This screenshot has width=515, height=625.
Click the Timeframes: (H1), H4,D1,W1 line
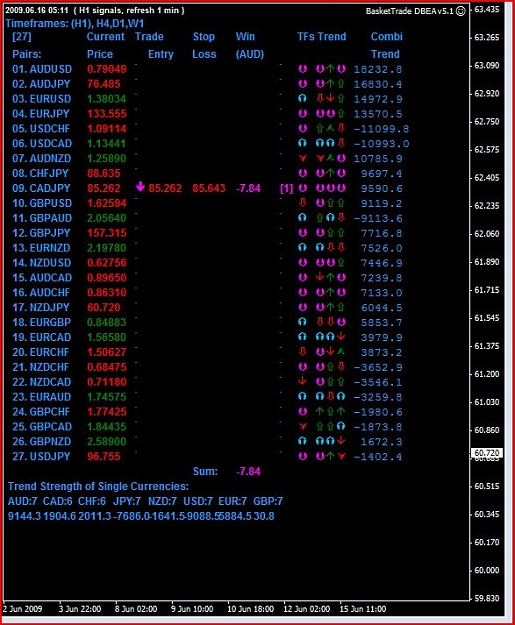pyautogui.click(x=75, y=23)
